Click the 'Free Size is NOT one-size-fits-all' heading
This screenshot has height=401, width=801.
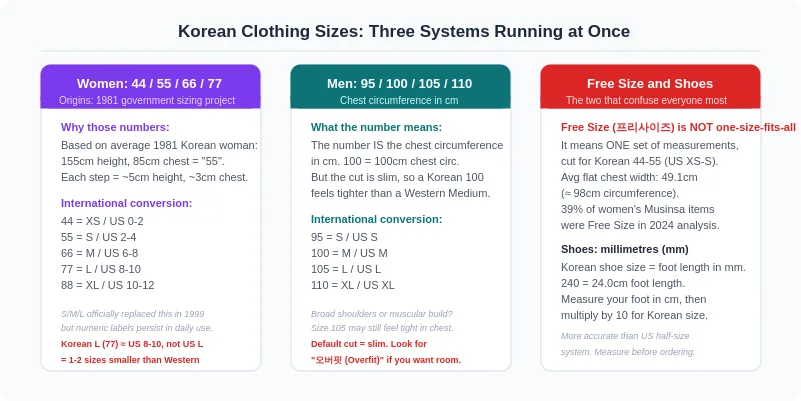tap(678, 127)
